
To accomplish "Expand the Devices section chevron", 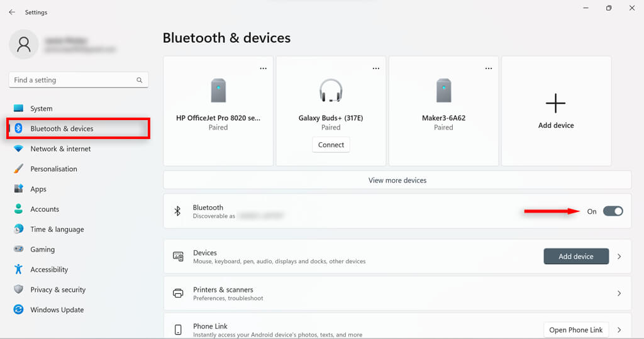I will pos(619,257).
